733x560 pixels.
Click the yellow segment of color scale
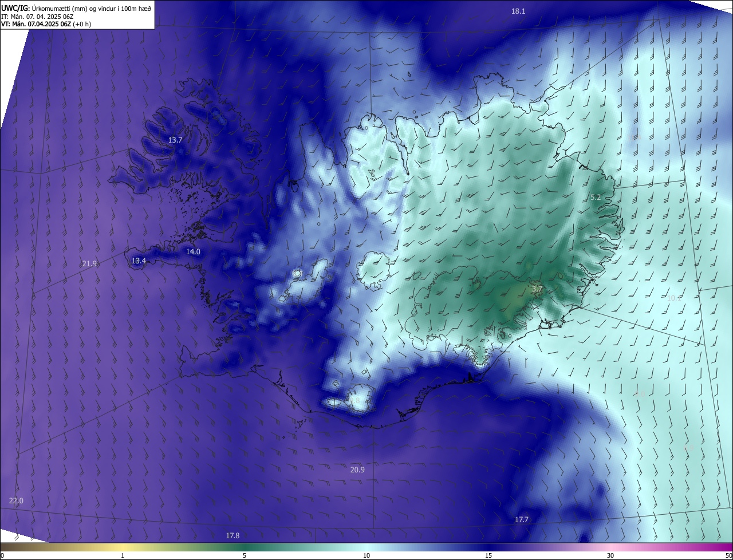click(123, 547)
